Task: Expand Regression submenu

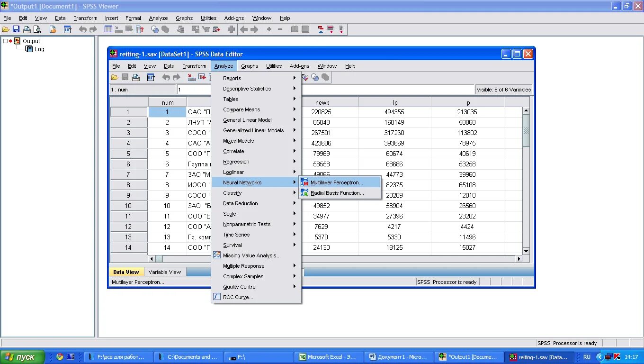Action: click(256, 162)
